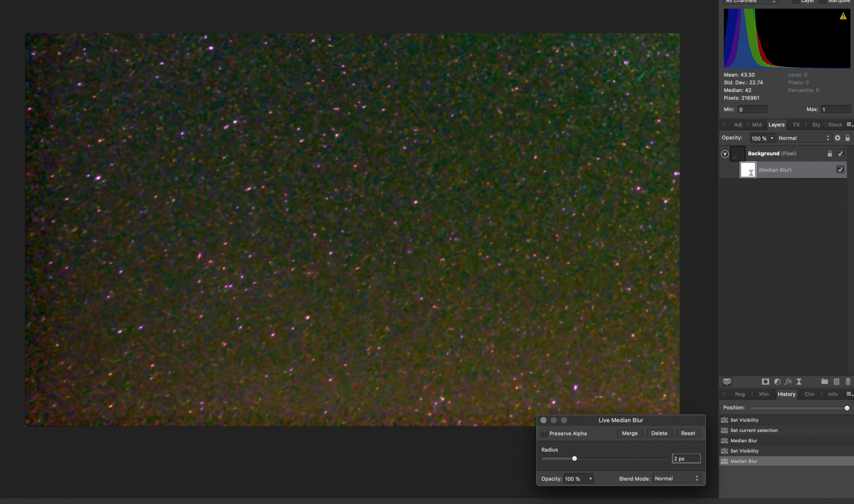This screenshot has height=504, width=854.
Task: Group the selected layers
Action: pos(824,382)
